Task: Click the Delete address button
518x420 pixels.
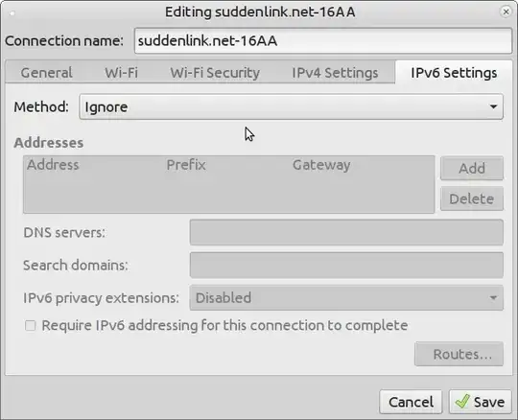Action: (472, 198)
